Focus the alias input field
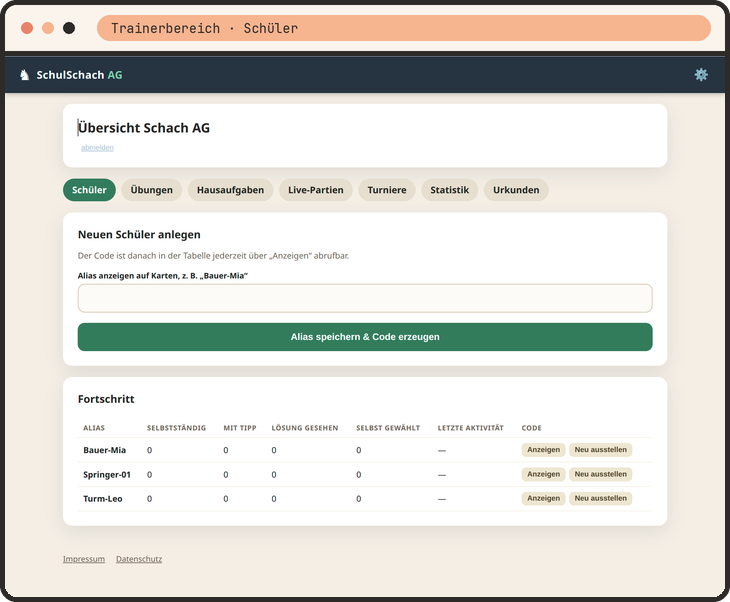Image resolution: width=730 pixels, height=602 pixels. tap(365, 298)
